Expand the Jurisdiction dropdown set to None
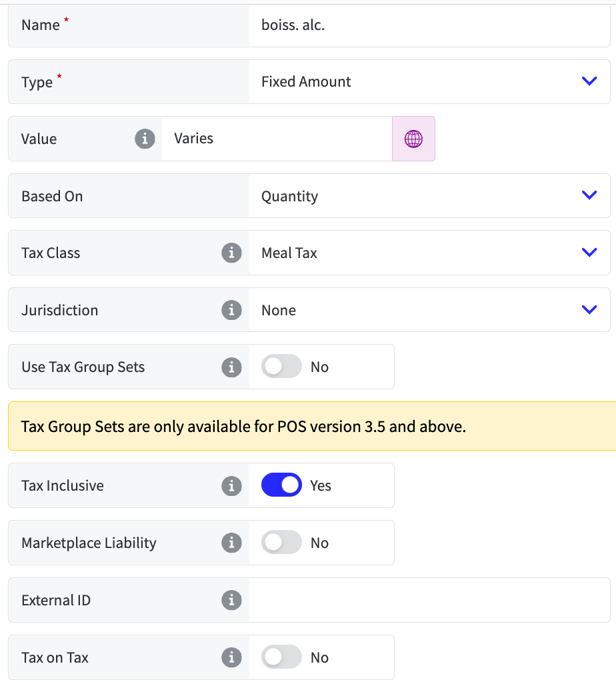 tap(429, 310)
